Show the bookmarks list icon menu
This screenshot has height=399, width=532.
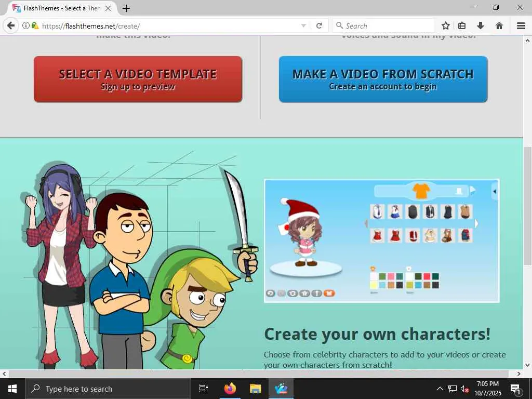[x=462, y=26]
